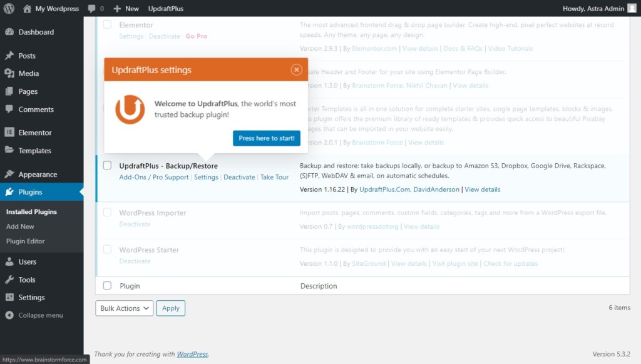Click the Astra Admin avatar icon
Screen dimensions: 641x364
pos(632,8)
